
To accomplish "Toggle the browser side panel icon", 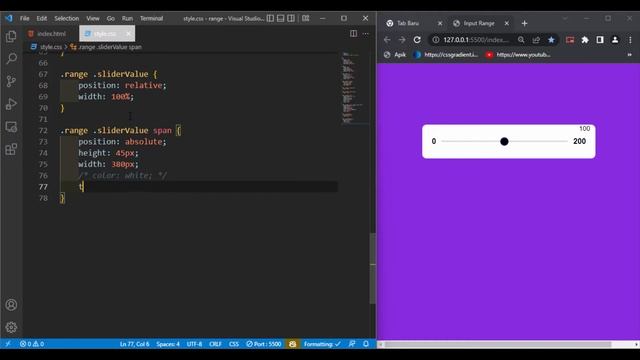I will pos(600,40).
